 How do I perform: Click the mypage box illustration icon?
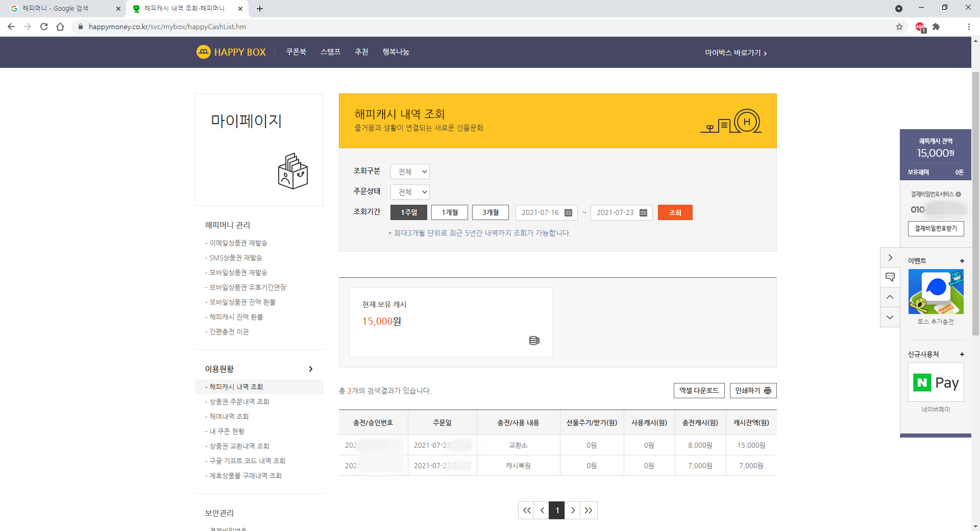click(x=293, y=171)
